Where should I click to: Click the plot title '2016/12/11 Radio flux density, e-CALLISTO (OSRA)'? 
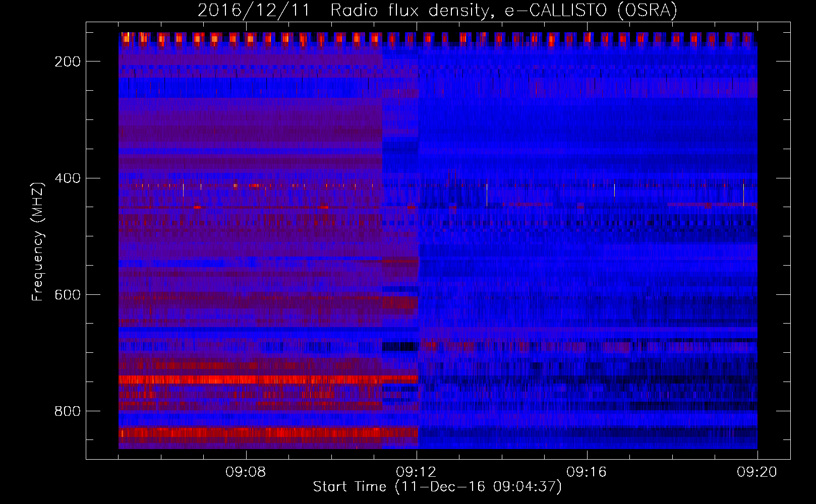(437, 10)
